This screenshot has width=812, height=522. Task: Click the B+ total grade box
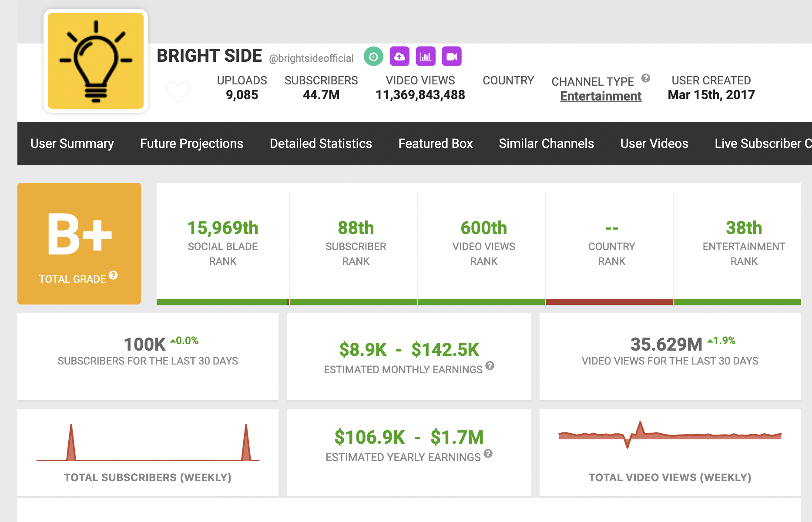tap(79, 244)
